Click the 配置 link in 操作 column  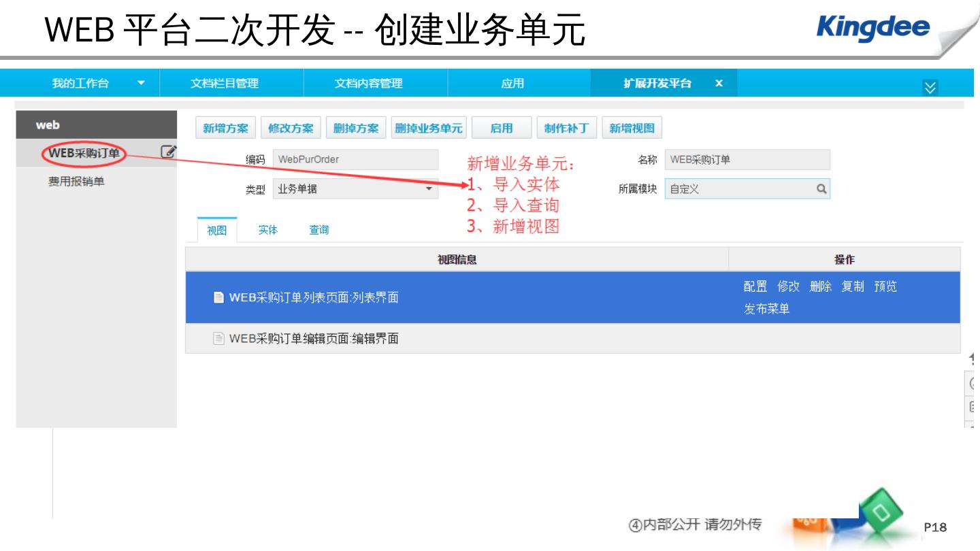pyautogui.click(x=755, y=286)
